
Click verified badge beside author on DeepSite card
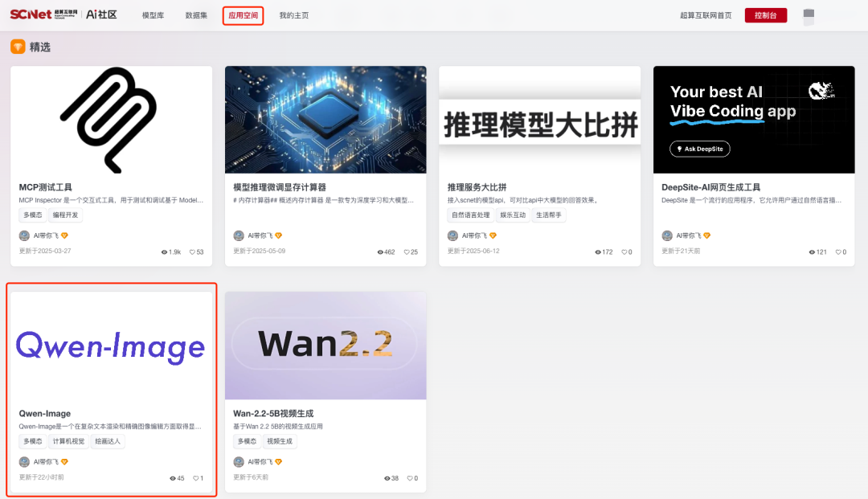coord(707,235)
